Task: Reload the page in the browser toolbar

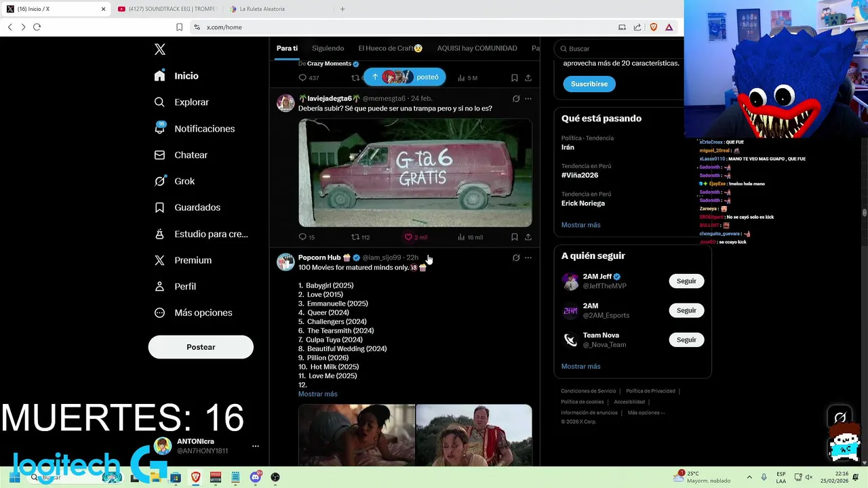Action: 37,27
